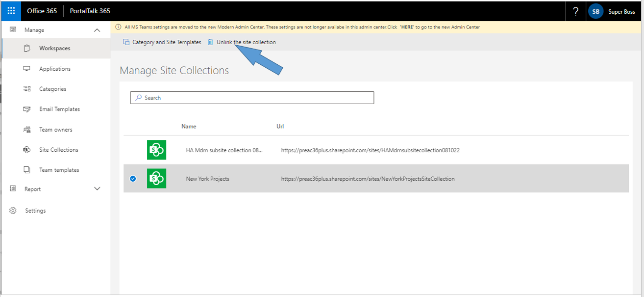Click inside the Search input field

click(255, 98)
